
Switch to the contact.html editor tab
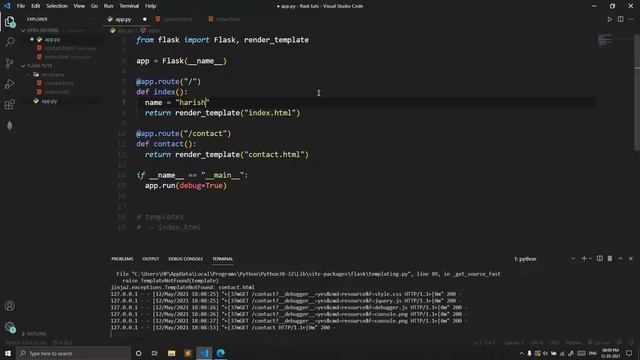point(177,19)
